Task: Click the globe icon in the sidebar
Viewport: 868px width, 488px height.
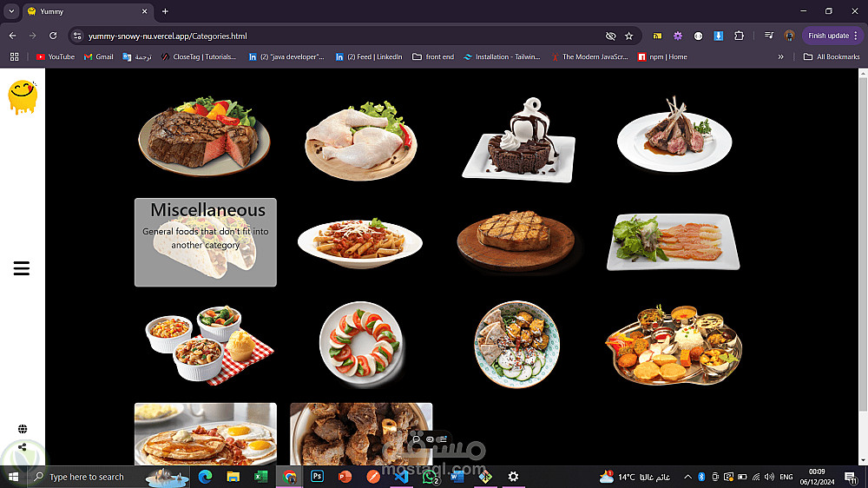Action: click(23, 429)
